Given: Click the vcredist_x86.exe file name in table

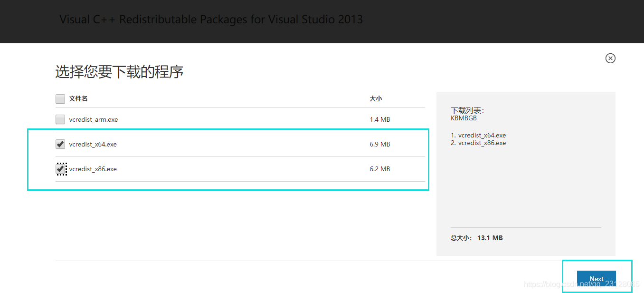Looking at the screenshot, I should click(x=93, y=169).
